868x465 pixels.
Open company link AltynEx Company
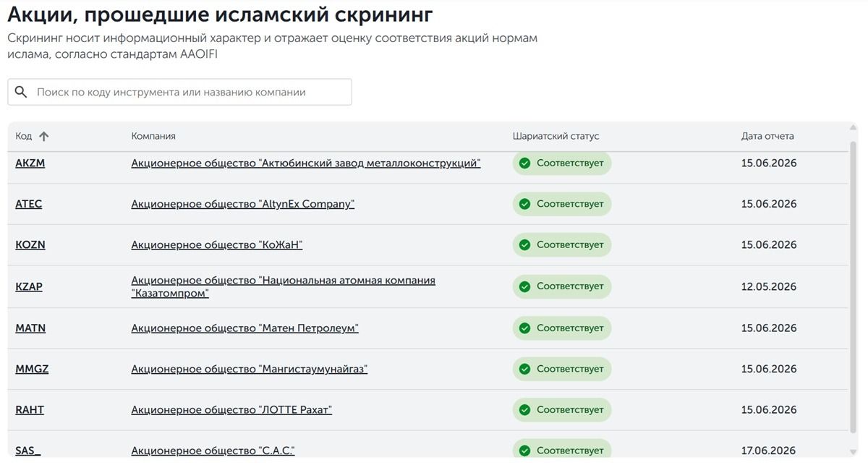(243, 204)
